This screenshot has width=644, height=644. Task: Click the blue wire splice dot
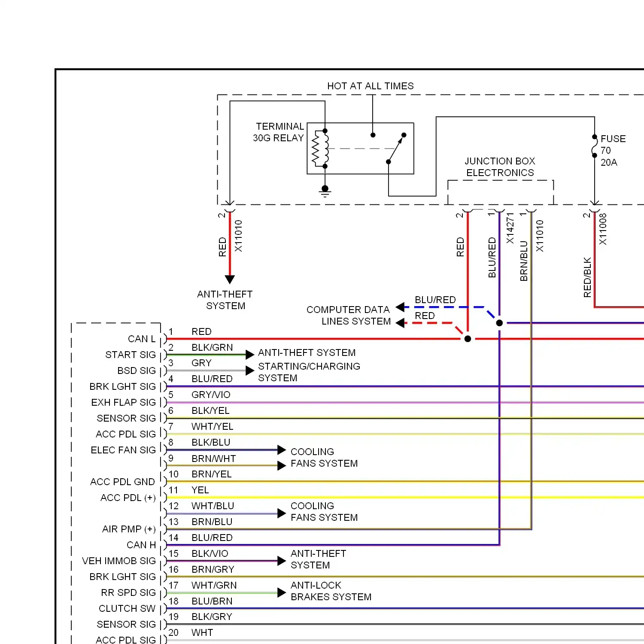click(x=499, y=323)
